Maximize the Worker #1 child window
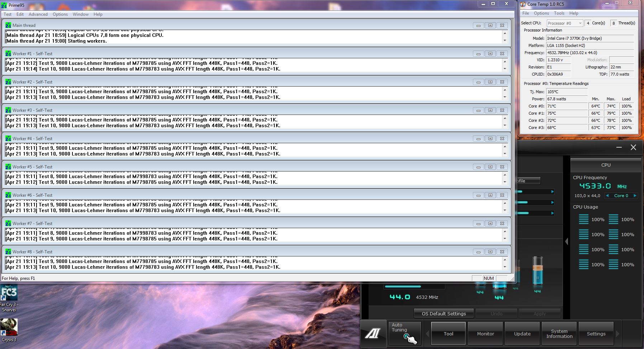Viewport: 644px width, 349px height. click(x=490, y=53)
